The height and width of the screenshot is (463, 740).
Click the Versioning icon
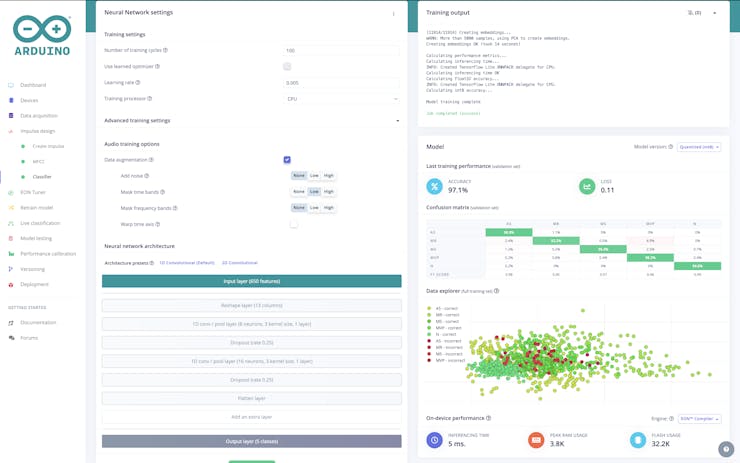pos(11,269)
